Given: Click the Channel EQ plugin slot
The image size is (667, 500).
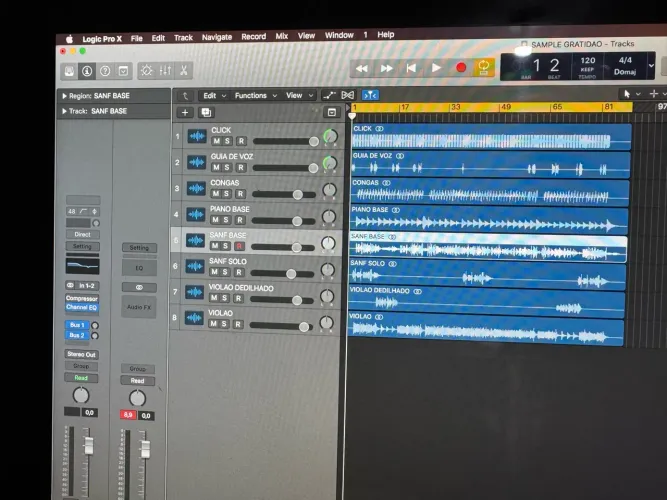Looking at the screenshot, I should click(82, 307).
